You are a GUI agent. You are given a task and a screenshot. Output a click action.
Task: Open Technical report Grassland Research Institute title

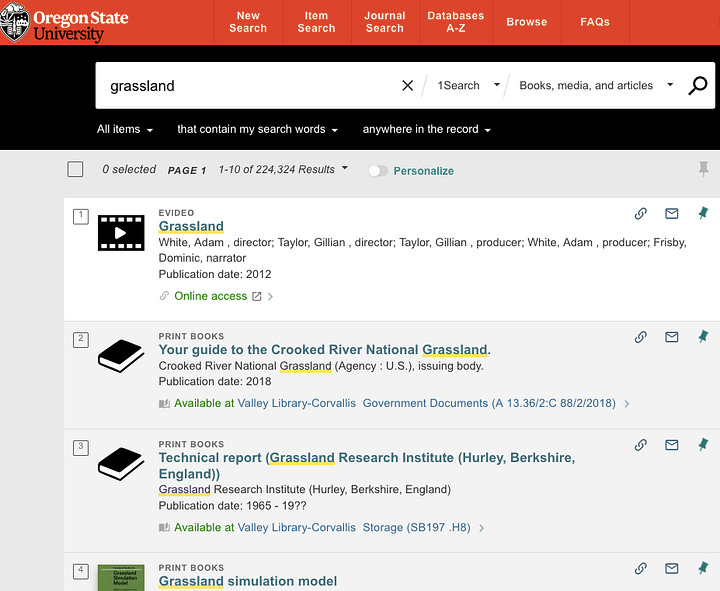(366, 466)
